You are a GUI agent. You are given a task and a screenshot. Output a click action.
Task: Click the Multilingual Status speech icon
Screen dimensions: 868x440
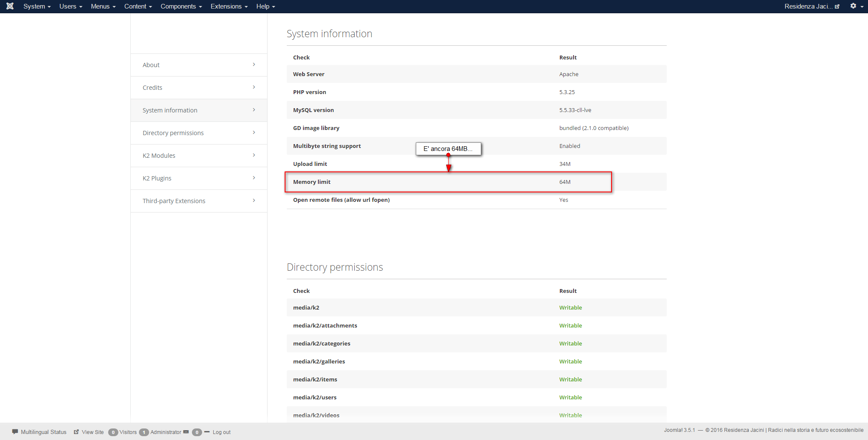point(15,431)
